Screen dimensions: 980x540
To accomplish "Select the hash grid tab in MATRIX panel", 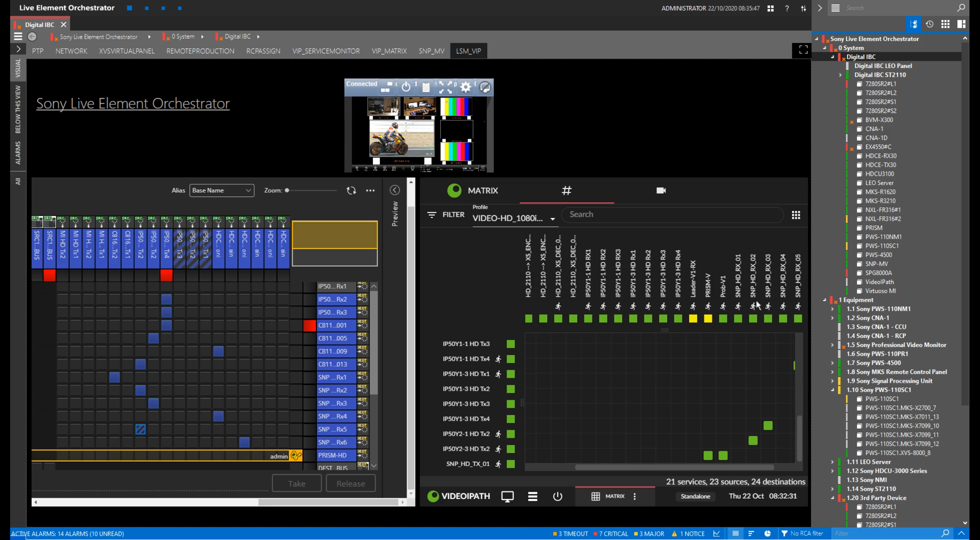I will pos(567,191).
